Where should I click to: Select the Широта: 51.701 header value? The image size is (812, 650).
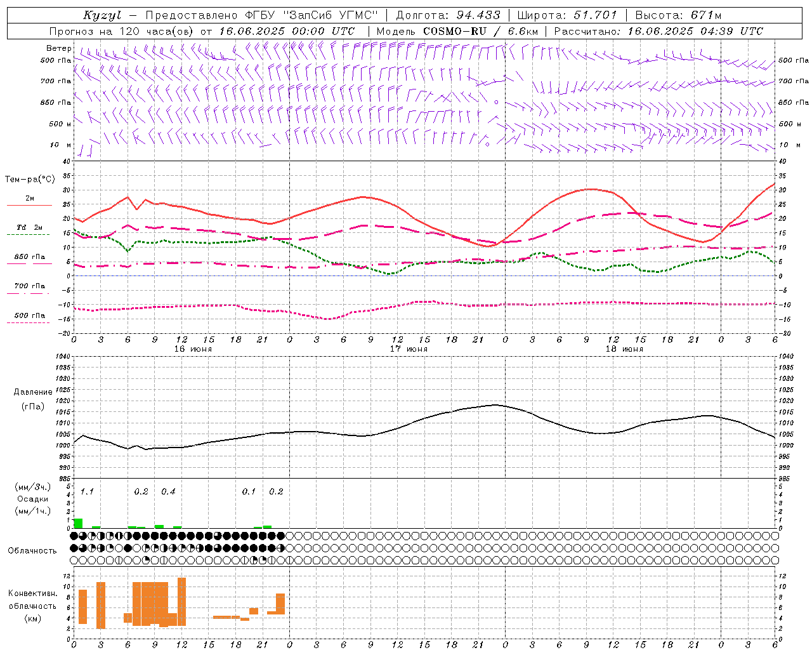[566, 15]
